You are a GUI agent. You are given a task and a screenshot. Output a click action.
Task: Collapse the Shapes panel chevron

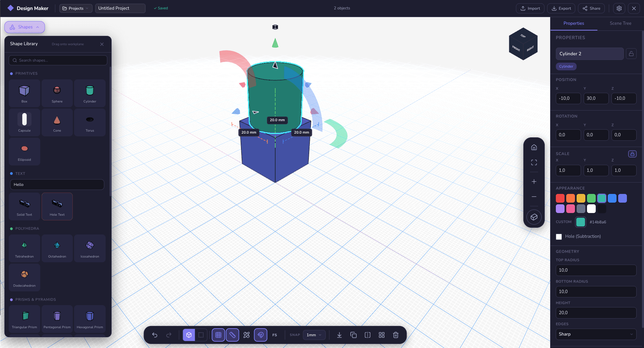click(38, 27)
